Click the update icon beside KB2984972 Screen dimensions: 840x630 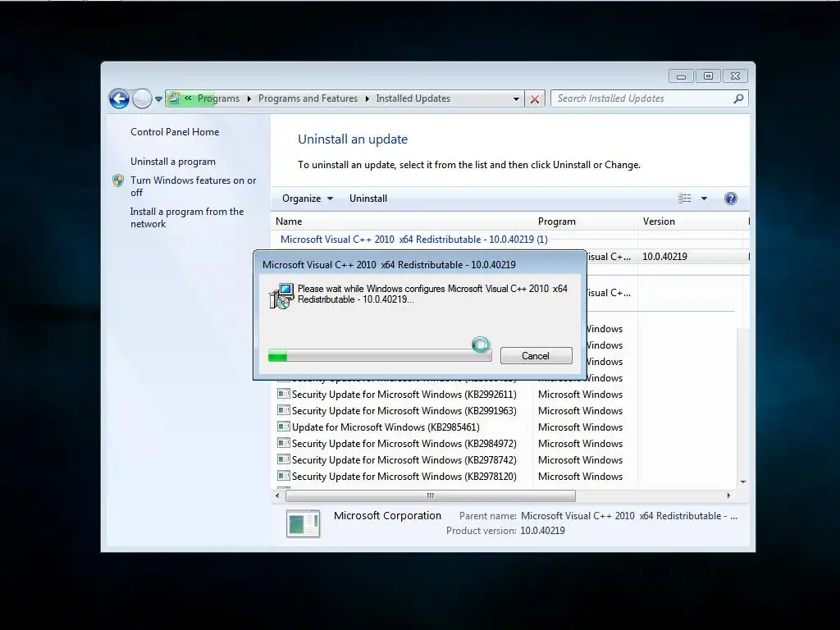(283, 443)
